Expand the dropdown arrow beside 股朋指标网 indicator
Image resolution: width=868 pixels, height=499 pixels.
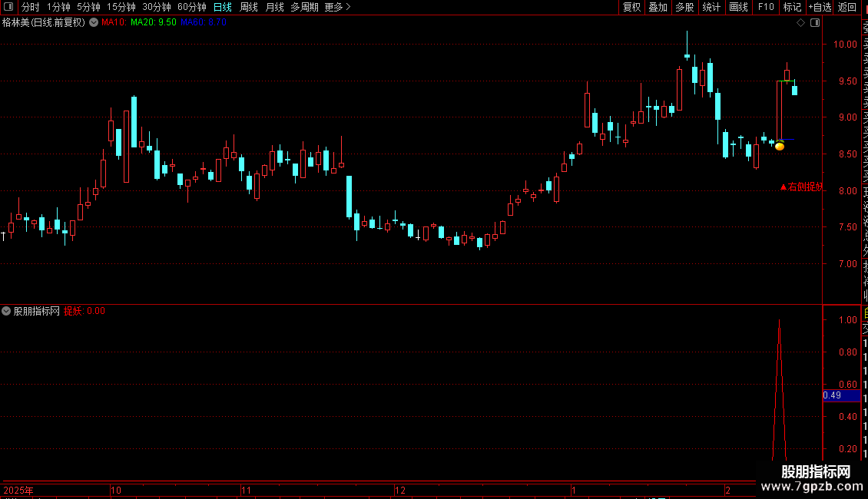pyautogui.click(x=6, y=311)
